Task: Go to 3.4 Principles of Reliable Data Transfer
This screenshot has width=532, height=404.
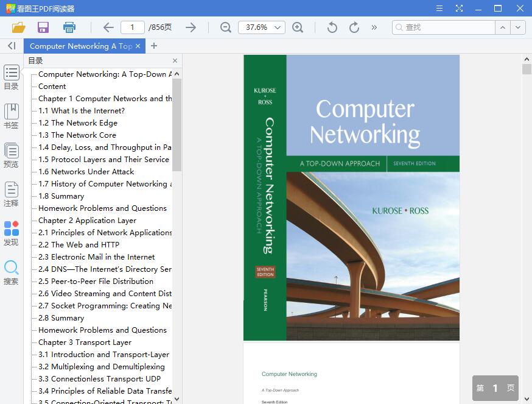Action: click(105, 391)
